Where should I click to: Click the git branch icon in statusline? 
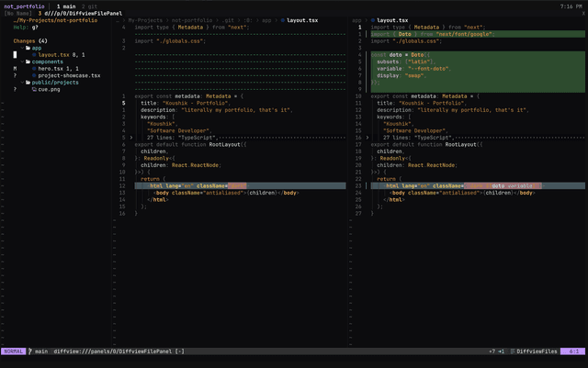pyautogui.click(x=30, y=351)
